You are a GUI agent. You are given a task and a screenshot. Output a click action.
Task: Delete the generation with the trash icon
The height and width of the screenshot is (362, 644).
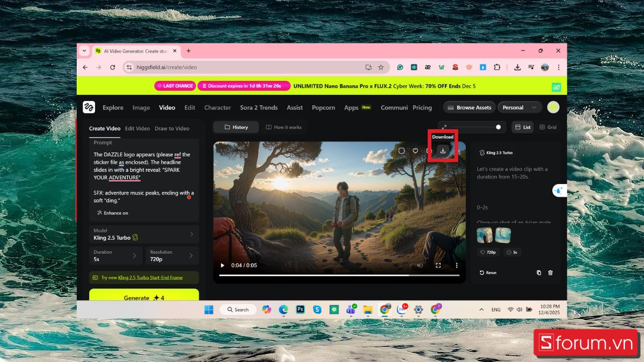click(x=550, y=272)
